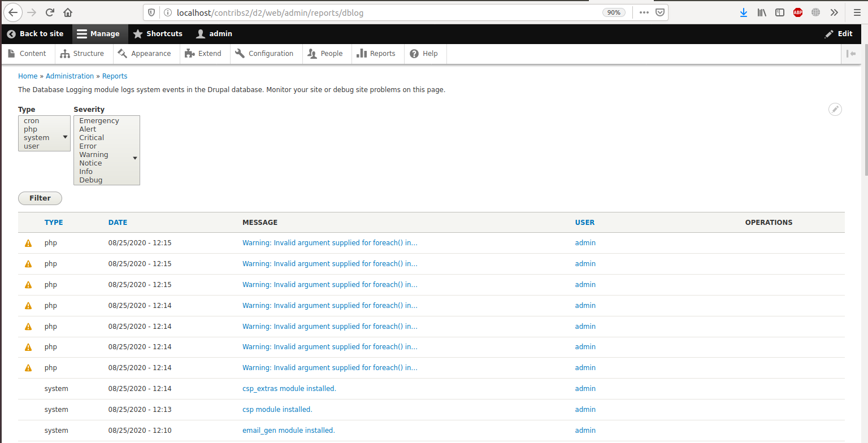The image size is (868, 443).
Task: Open the contextual links pencil circle icon
Action: point(835,109)
